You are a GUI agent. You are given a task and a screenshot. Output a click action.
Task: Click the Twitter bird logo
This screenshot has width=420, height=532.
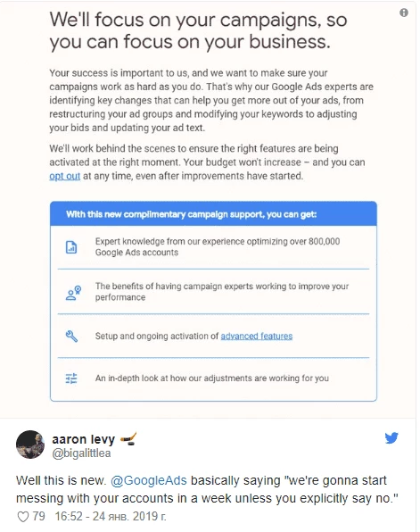391,437
